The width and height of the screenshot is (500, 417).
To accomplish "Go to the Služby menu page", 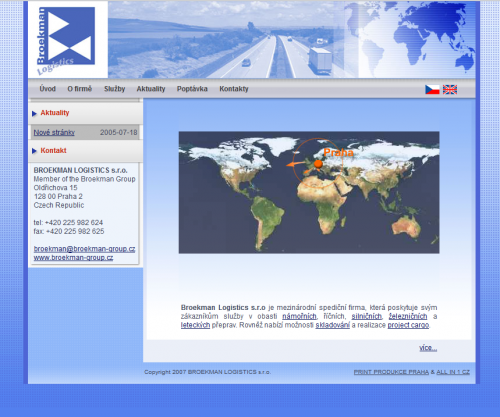I will pos(114,89).
